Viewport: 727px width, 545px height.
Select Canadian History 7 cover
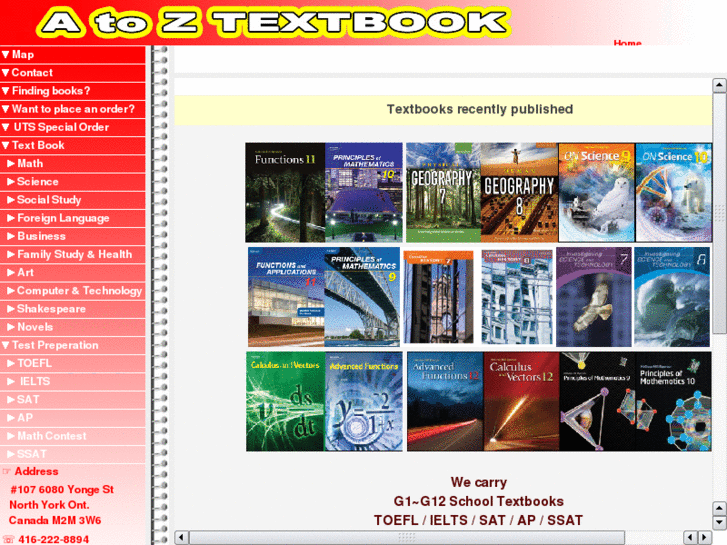(x=439, y=297)
